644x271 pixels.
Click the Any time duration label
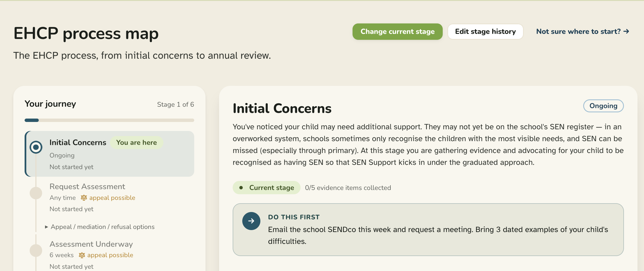tap(63, 198)
